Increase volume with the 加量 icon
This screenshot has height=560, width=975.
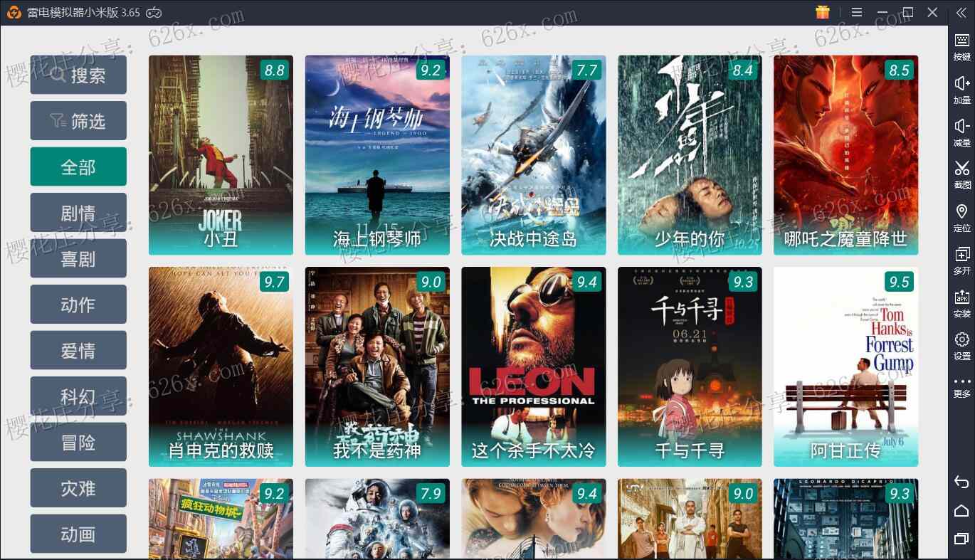pos(961,90)
